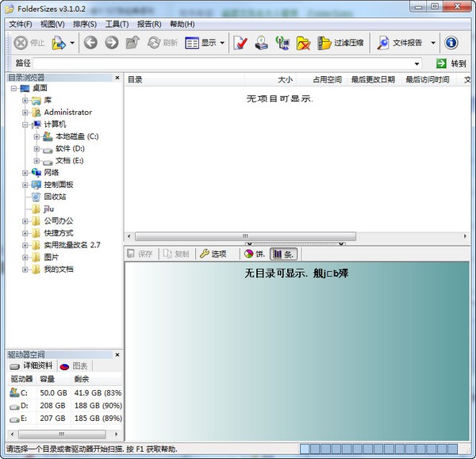
Task: Expand the 文档 (E:) drive node
Action: pyautogui.click(x=36, y=161)
